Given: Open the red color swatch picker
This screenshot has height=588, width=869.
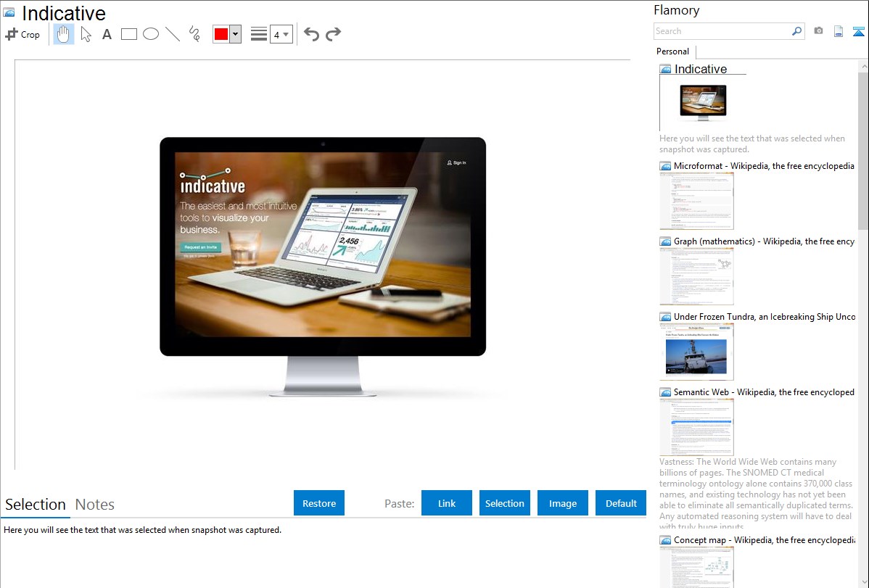Looking at the screenshot, I should click(x=221, y=34).
